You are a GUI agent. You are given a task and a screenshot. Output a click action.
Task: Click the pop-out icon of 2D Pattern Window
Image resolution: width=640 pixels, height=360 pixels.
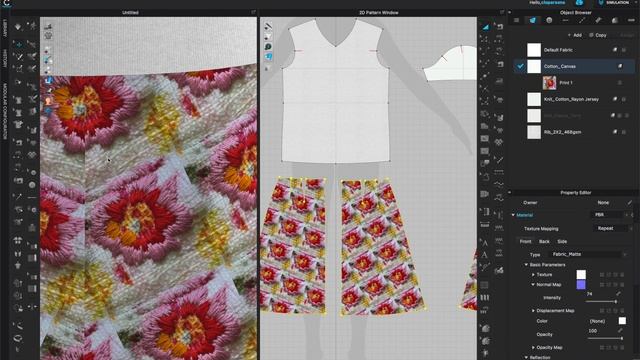tap(502, 12)
